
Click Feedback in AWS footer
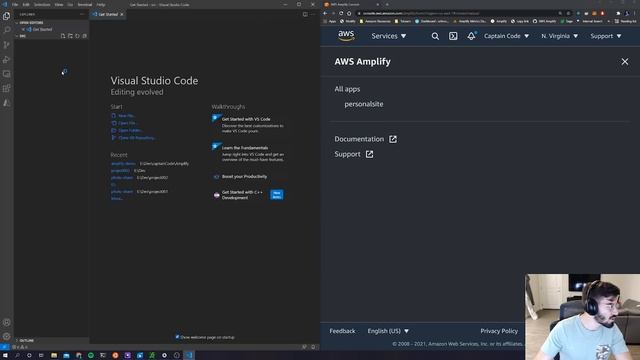[x=342, y=331]
